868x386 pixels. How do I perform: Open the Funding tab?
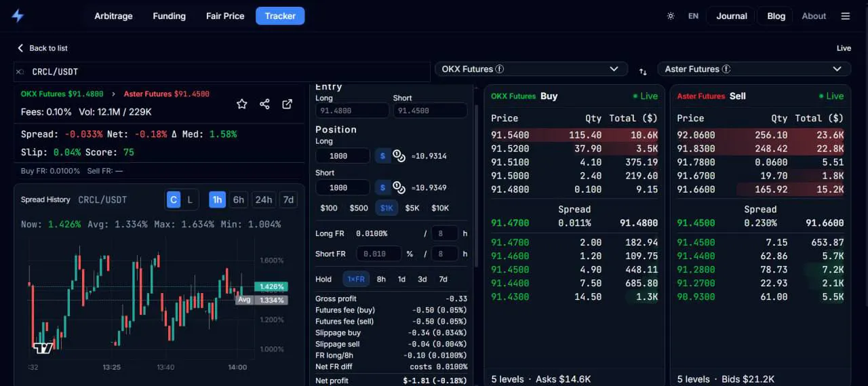click(x=169, y=16)
